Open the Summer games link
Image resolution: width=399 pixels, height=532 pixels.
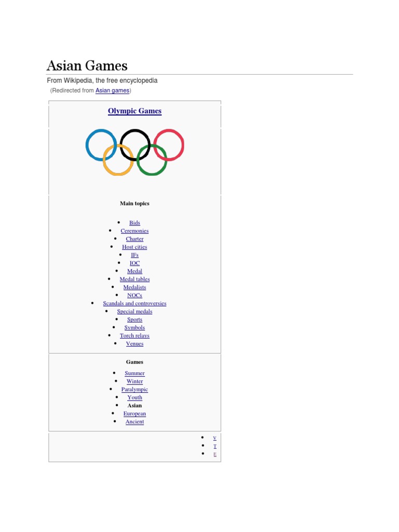pyautogui.click(x=135, y=374)
